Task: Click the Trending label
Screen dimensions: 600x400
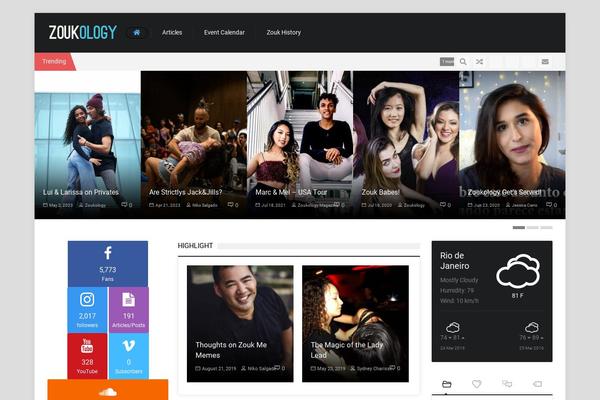Action: tap(54, 62)
